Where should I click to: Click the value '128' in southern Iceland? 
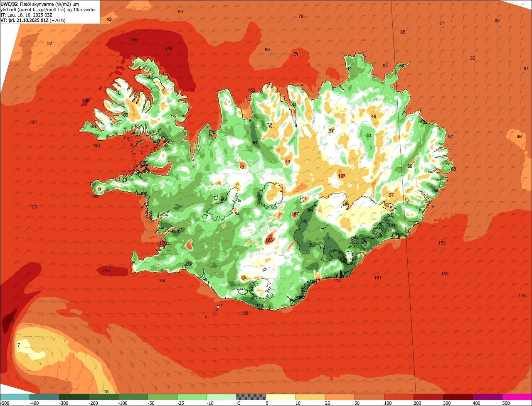[x=269, y=240]
